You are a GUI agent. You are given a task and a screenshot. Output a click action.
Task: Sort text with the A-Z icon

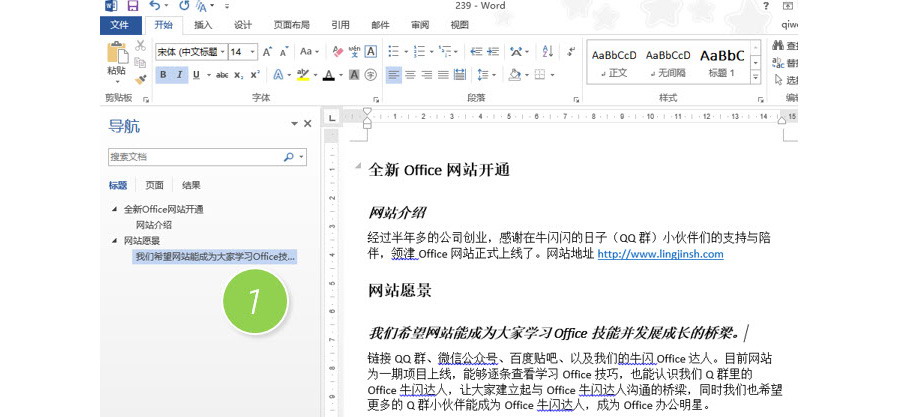[547, 52]
